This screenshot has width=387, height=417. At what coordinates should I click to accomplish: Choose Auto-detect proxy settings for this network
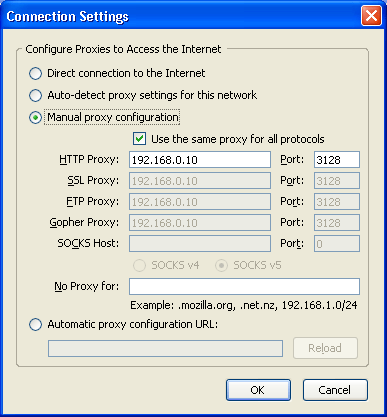click(35, 95)
